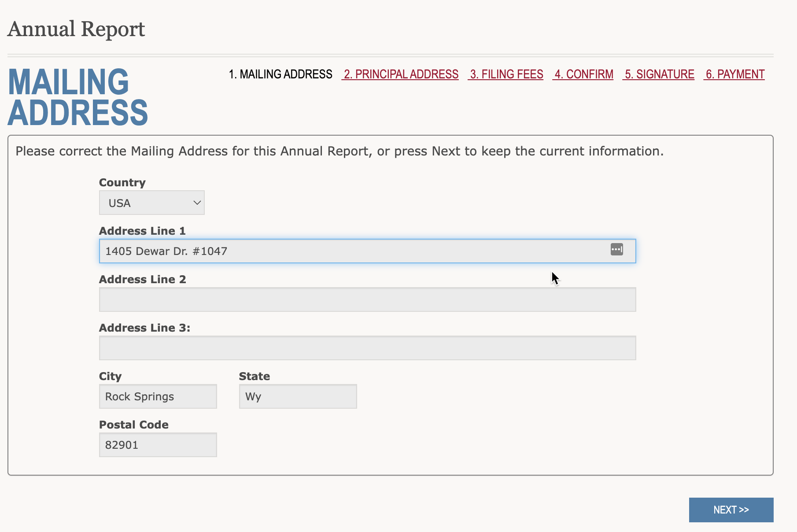The width and height of the screenshot is (797, 532).
Task: Click the autofill icon in Address Line 1
Action: pos(616,249)
